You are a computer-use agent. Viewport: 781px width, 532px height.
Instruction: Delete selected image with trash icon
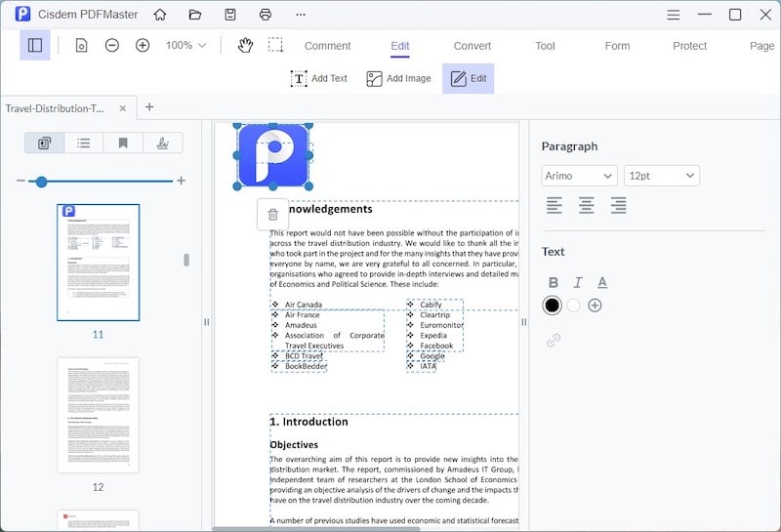273,215
